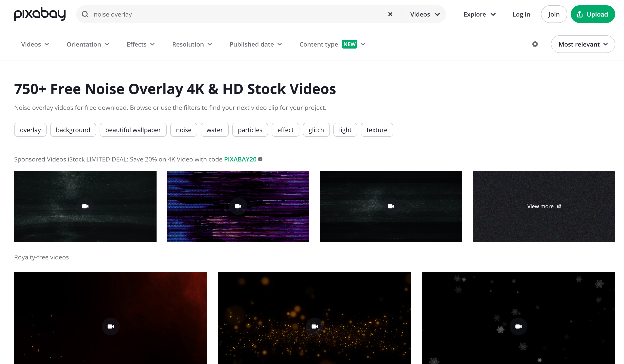Click the info icon next to PIXABAY20
Viewport: 624px width, 364px height.
coord(260,159)
